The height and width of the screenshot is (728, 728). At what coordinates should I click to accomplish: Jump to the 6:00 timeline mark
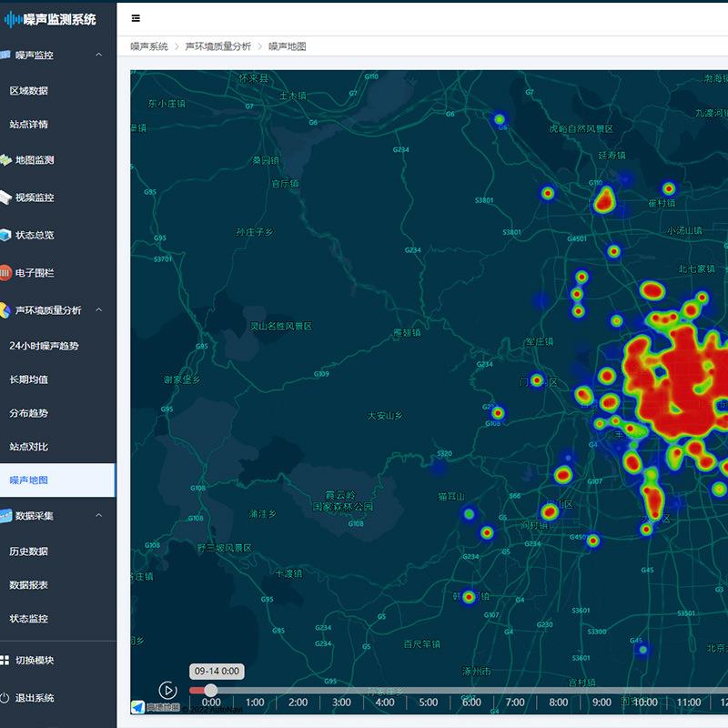coord(471,702)
